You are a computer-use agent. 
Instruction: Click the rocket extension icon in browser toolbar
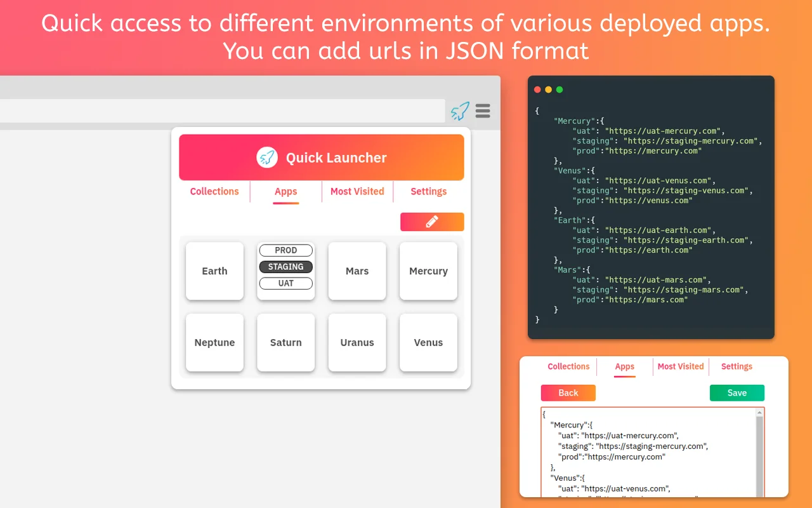pos(461,111)
